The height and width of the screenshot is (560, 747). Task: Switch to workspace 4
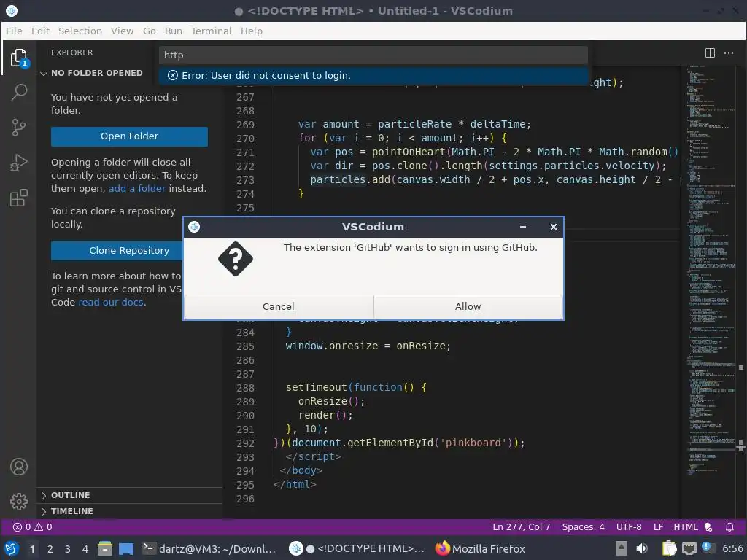85,549
